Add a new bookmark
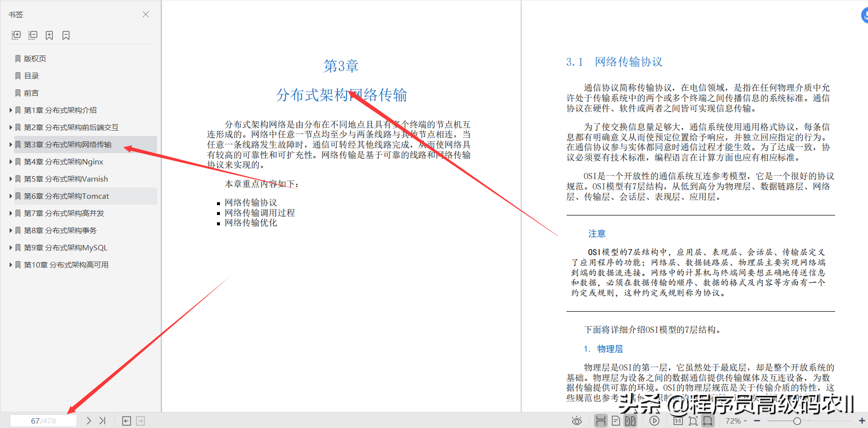This screenshot has width=868, height=428. pyautogui.click(x=49, y=35)
